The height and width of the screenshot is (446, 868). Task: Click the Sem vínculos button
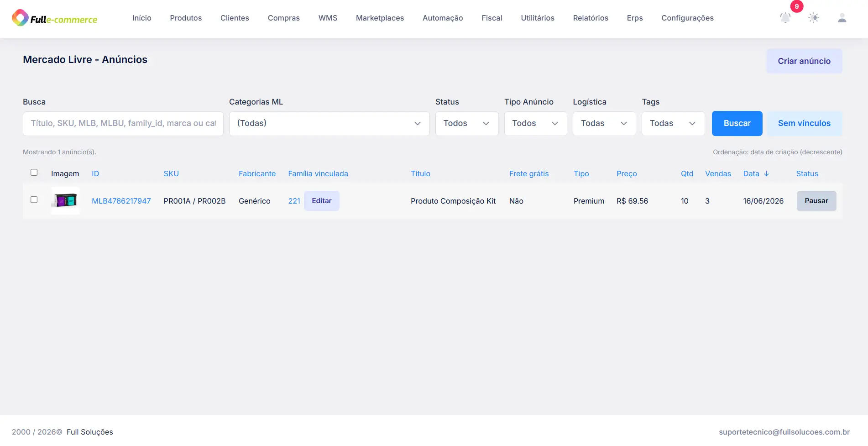(804, 123)
